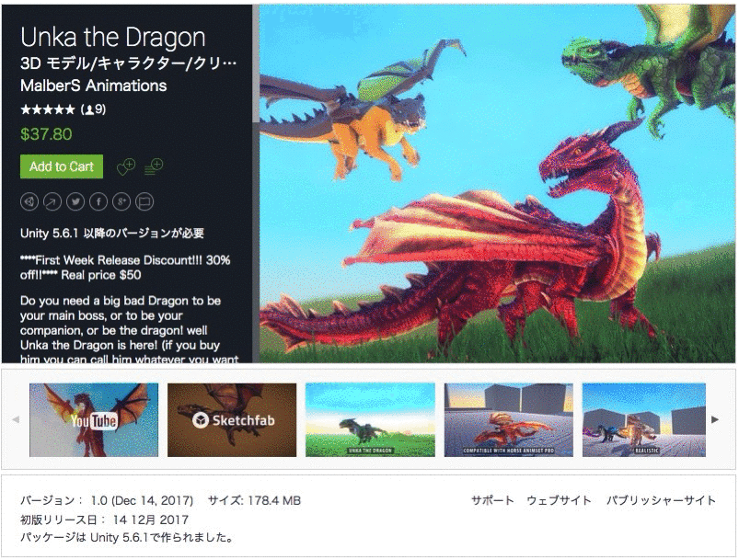739x560 pixels.
Task: Select the YouTube video thumbnail
Action: 94,419
